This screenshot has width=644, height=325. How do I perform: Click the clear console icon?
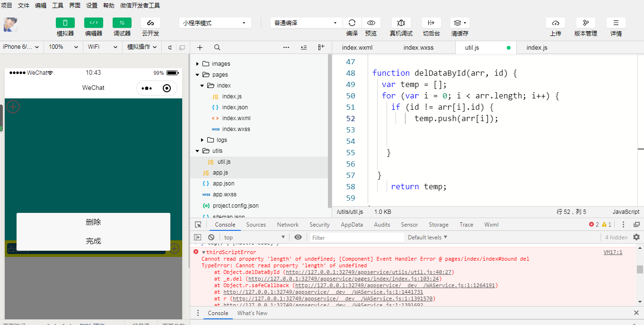tap(211, 237)
